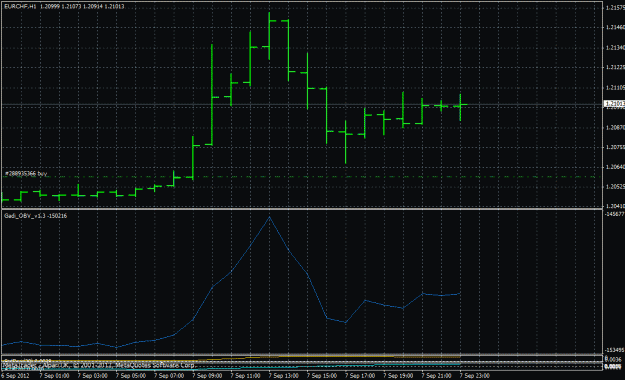
Task: Click price axis label 1.20525
Action: [615, 187]
